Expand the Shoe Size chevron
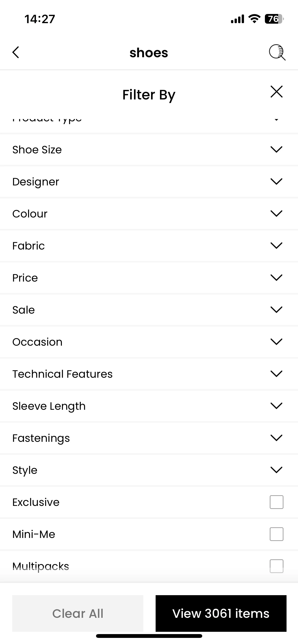298x644 pixels. 277,149
